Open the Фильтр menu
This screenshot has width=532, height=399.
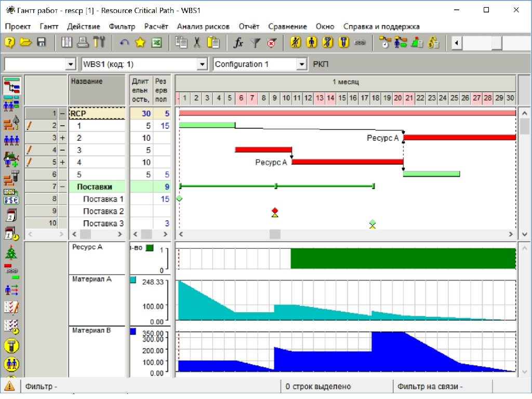(x=122, y=26)
